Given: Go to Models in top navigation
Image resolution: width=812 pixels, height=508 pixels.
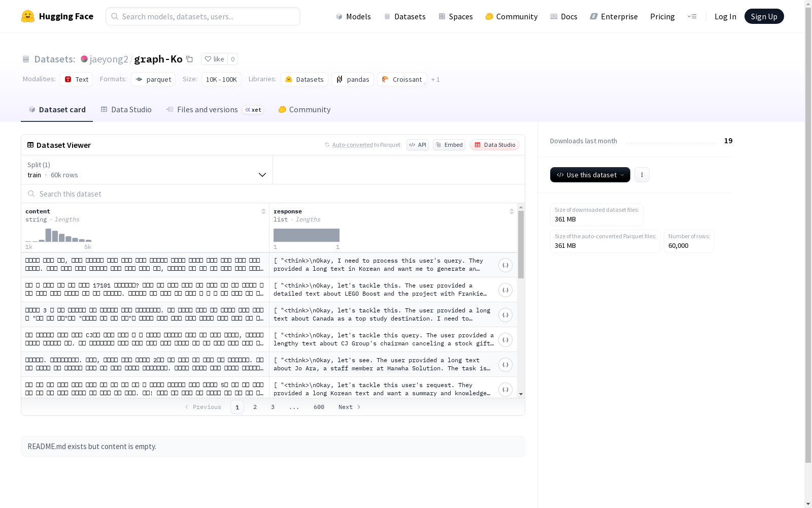Looking at the screenshot, I should 353,16.
